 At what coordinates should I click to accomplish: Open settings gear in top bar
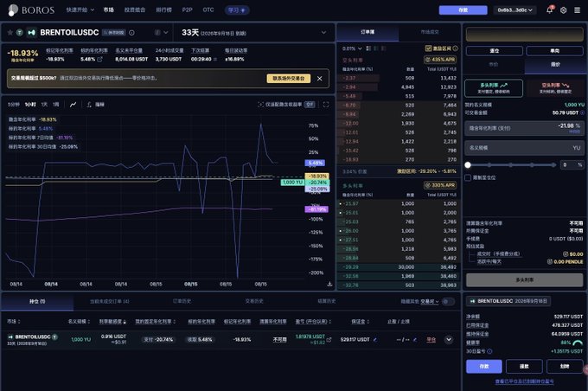pos(563,10)
